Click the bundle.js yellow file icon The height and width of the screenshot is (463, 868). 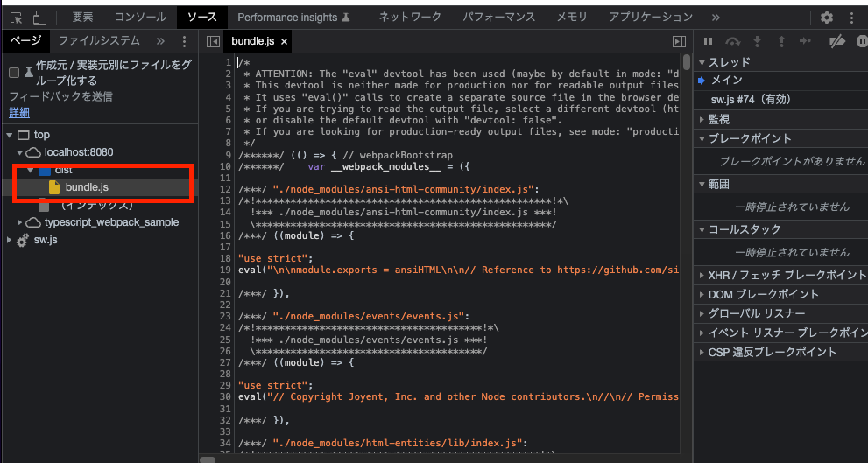click(x=54, y=187)
